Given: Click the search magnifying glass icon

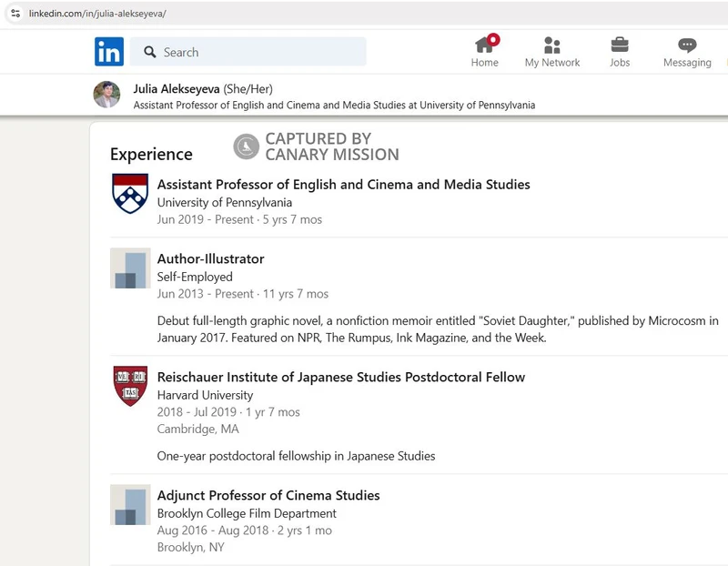Looking at the screenshot, I should click(x=151, y=52).
